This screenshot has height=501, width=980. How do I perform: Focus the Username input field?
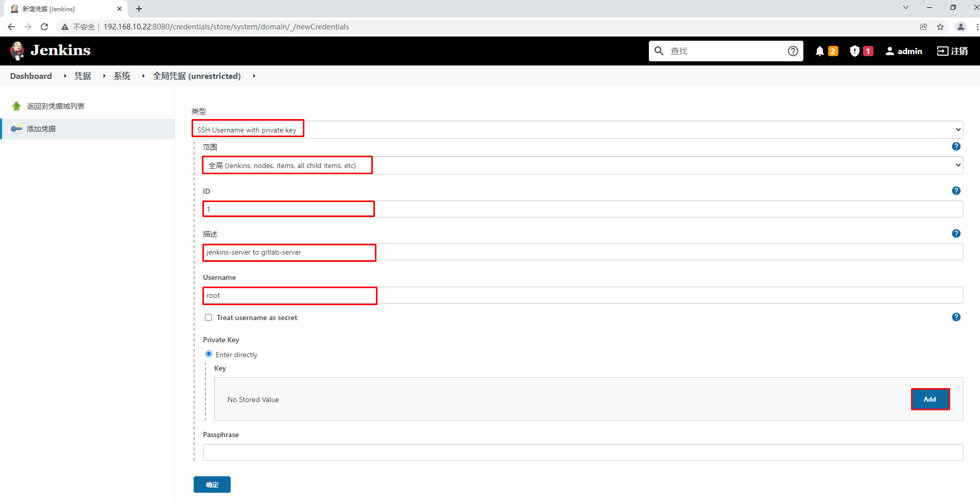[583, 295]
